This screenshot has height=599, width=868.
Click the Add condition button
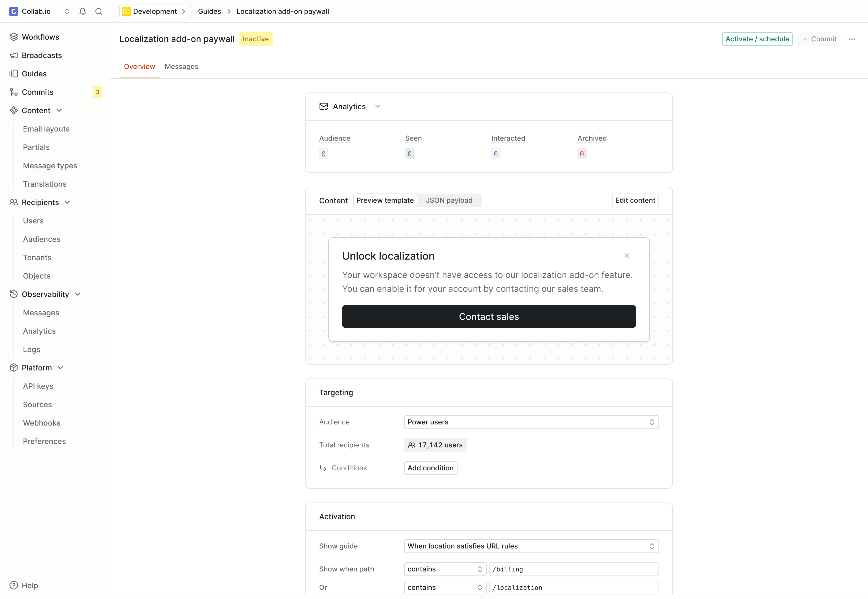430,468
